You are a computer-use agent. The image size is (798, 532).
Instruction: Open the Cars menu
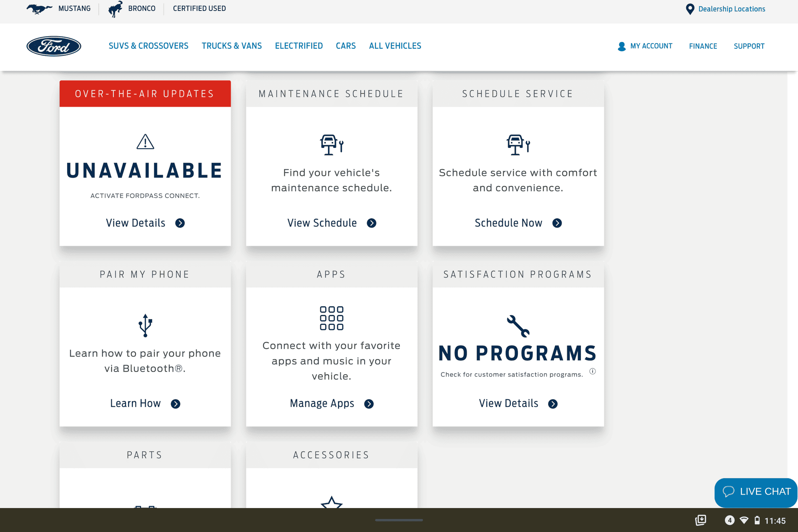[x=346, y=46]
